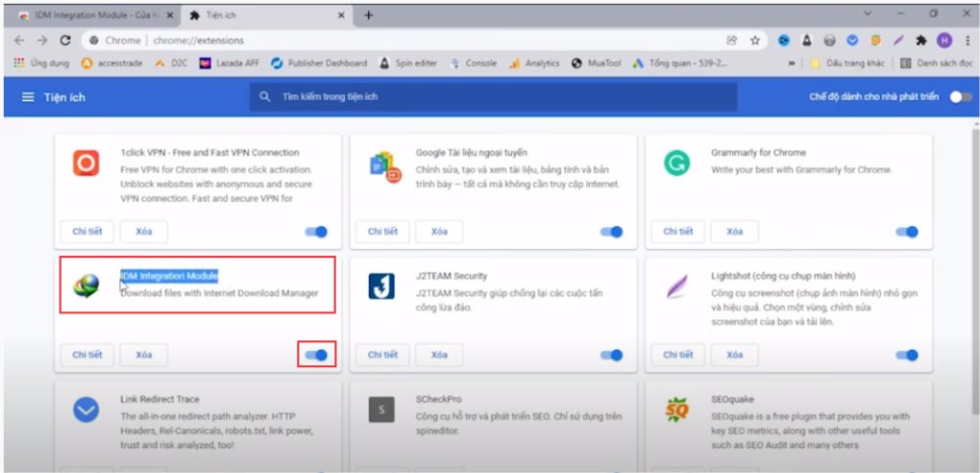Click the Grammarly for Chrome icon
Screen dimensions: 980x473
[677, 163]
